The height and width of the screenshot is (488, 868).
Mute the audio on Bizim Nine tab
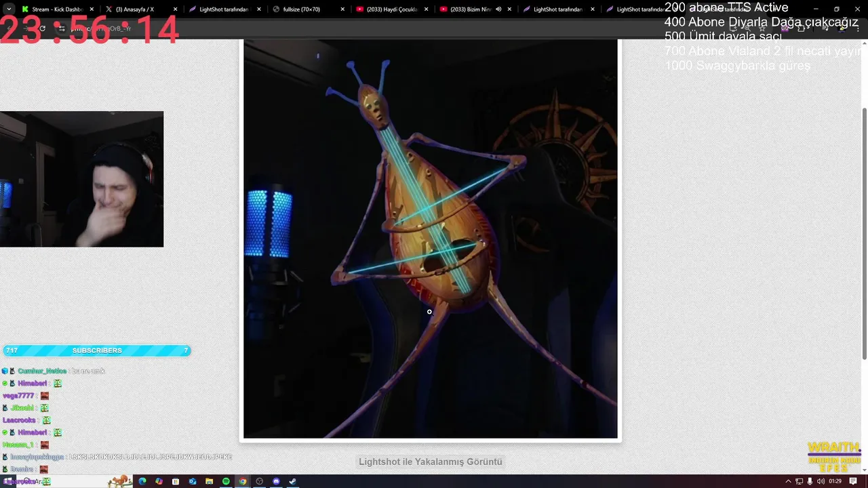point(498,9)
